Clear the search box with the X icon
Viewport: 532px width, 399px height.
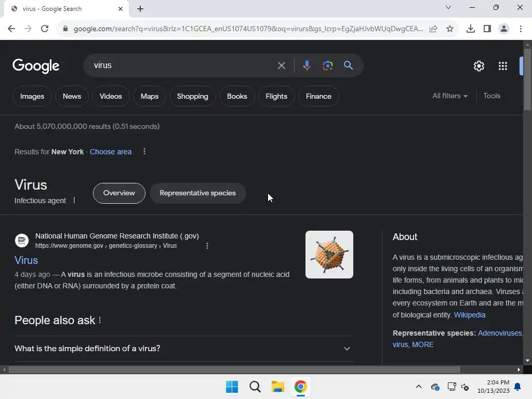pyautogui.click(x=281, y=65)
